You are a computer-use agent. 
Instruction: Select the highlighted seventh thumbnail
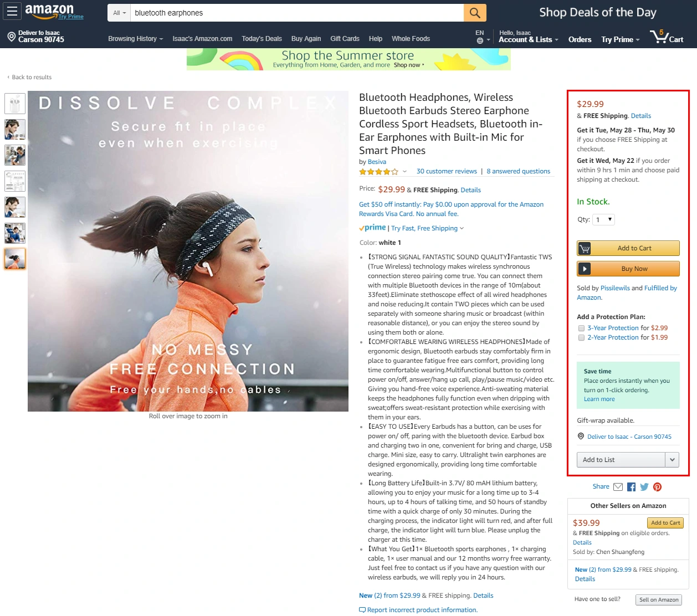tap(15, 259)
